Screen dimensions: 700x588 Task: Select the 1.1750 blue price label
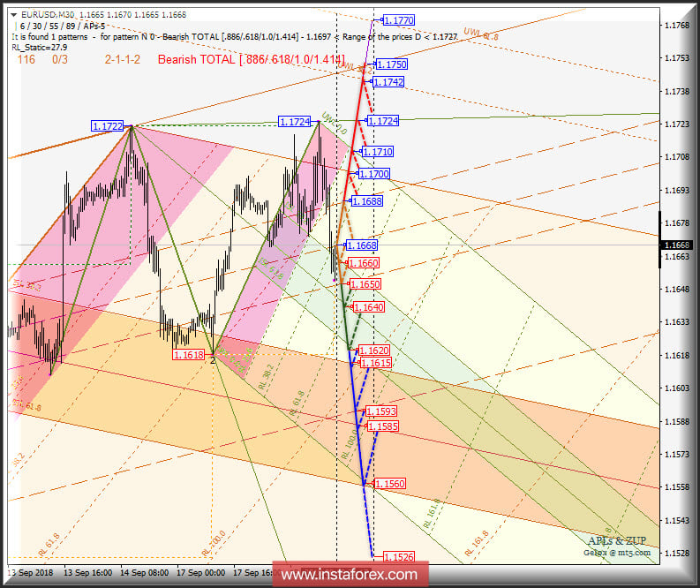391,64
